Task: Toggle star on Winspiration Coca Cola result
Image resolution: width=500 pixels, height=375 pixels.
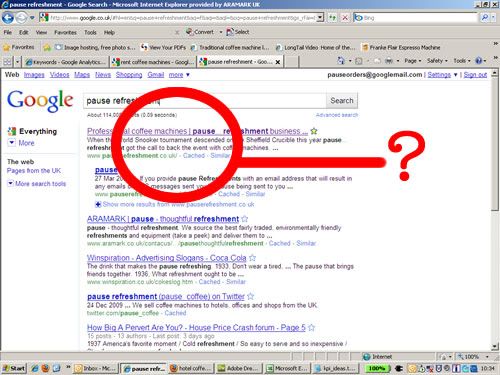Action: point(252,258)
